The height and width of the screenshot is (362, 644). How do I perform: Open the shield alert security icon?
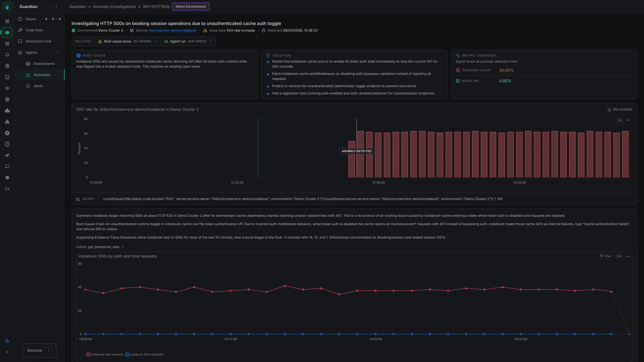coord(7,144)
